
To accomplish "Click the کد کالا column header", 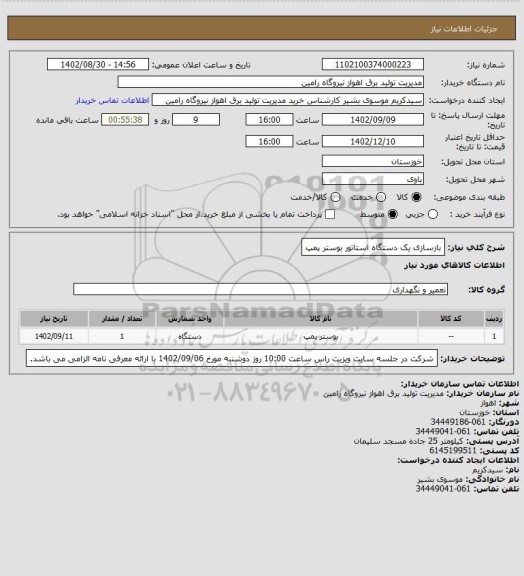I will coord(451,319).
